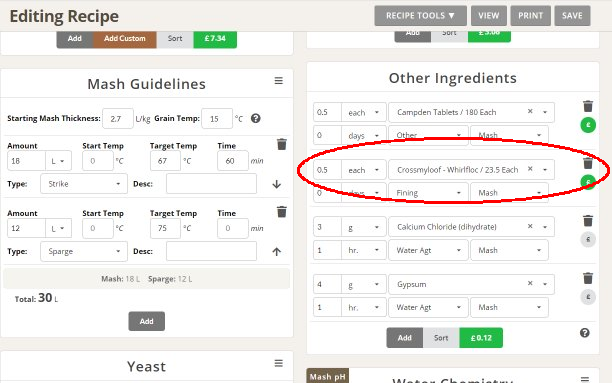Click green price icon for Campden Tablets
This screenshot has height=383, width=612.
click(588, 125)
